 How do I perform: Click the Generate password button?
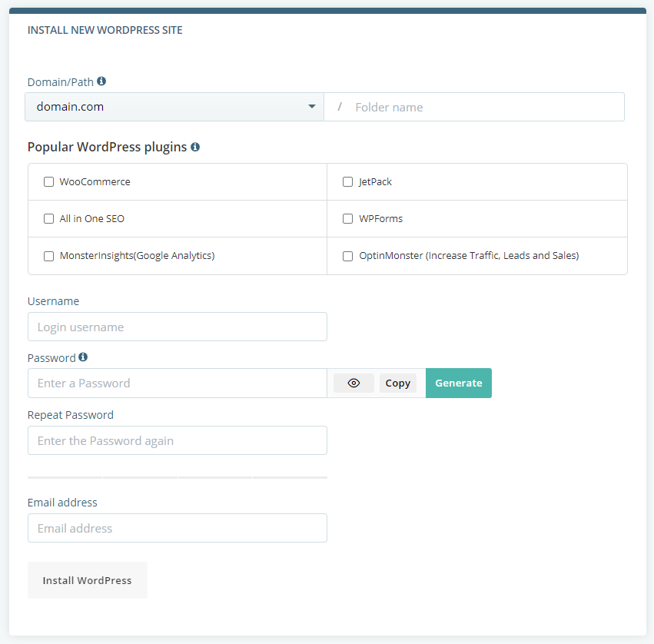[458, 383]
